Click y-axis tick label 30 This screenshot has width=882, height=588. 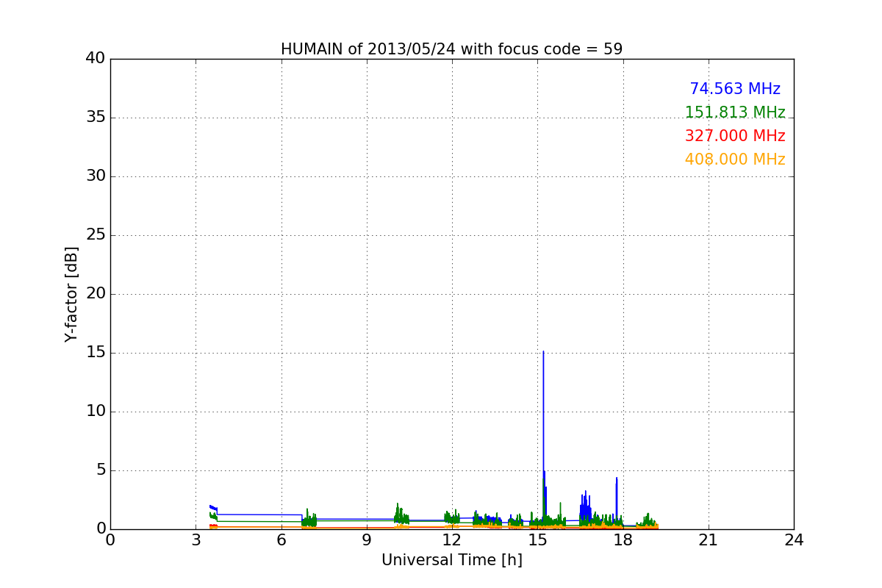pyautogui.click(x=96, y=176)
